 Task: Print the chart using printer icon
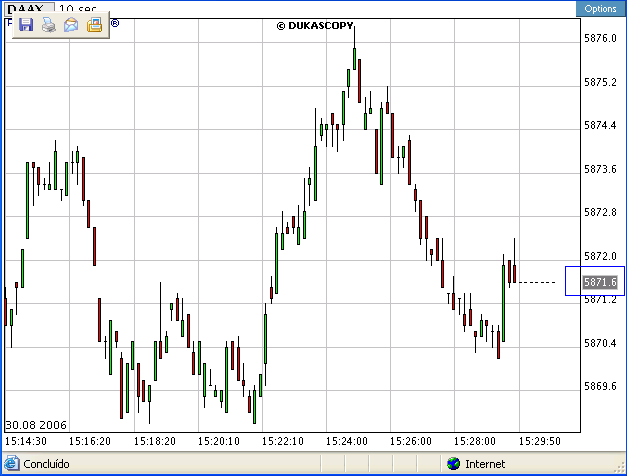49,25
